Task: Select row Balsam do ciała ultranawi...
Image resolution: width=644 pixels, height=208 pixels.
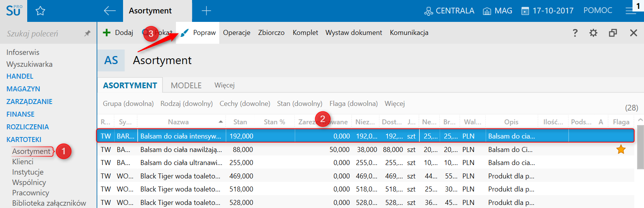Action: coord(365,163)
